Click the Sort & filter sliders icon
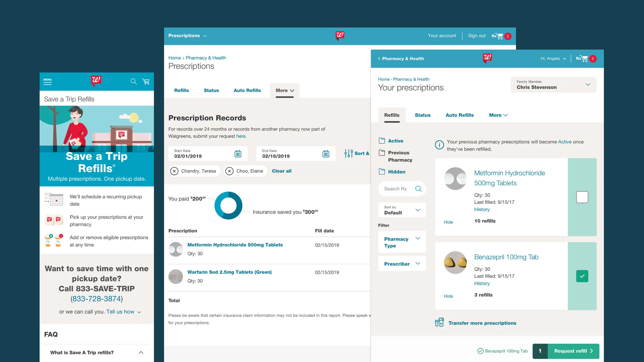The image size is (644, 362). click(x=349, y=153)
